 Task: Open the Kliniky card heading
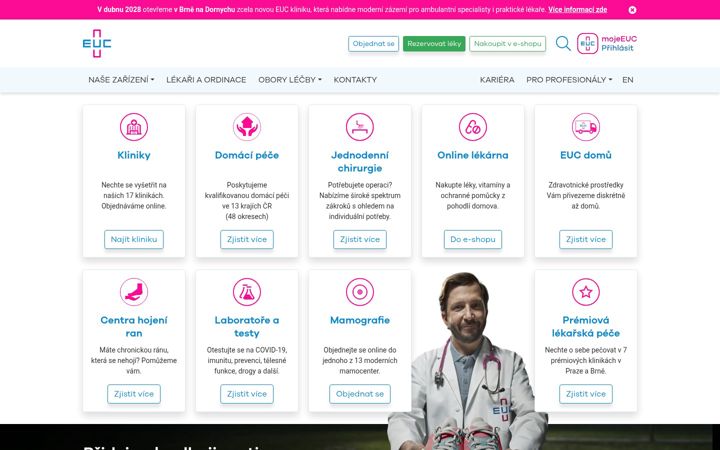(x=134, y=155)
